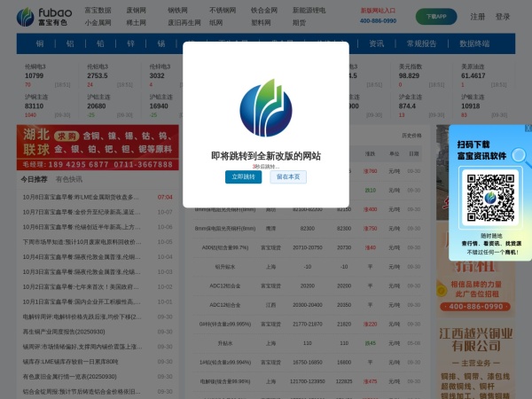Click the A00铝(铝含量99.7%) price row
The width and height of the screenshot is (532, 399).
(x=308, y=247)
